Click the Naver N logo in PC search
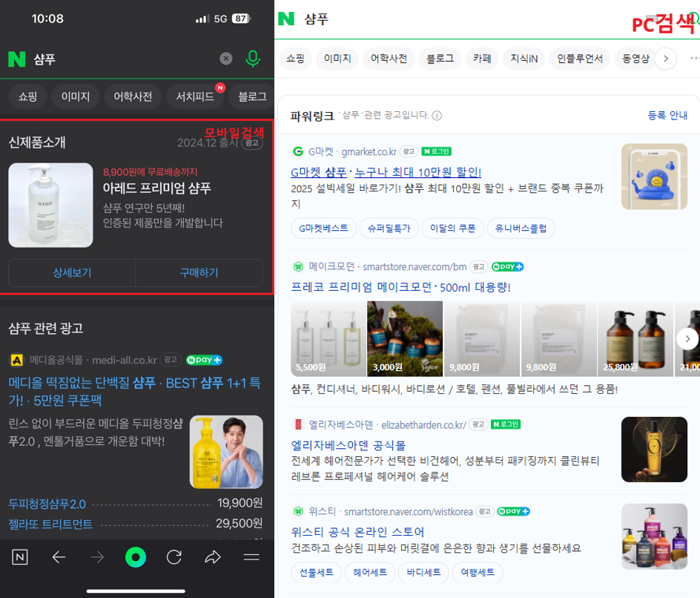 click(x=286, y=19)
